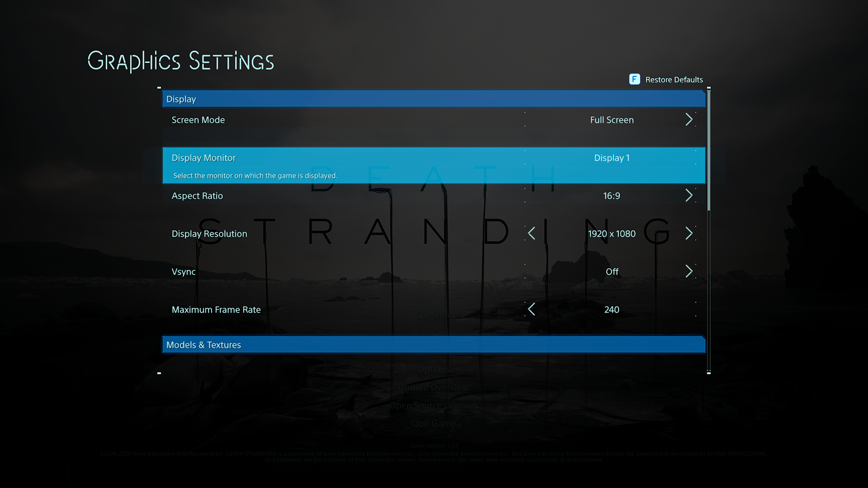Lower maximum frame rate with left arrow
This screenshot has width=868, height=488.
pyautogui.click(x=532, y=309)
